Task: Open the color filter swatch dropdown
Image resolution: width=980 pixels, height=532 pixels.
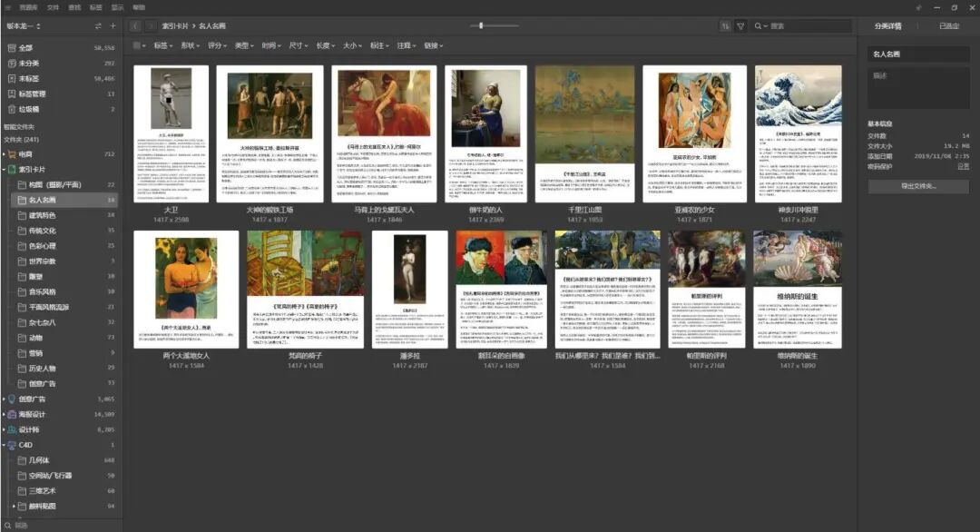Action: pos(140,45)
